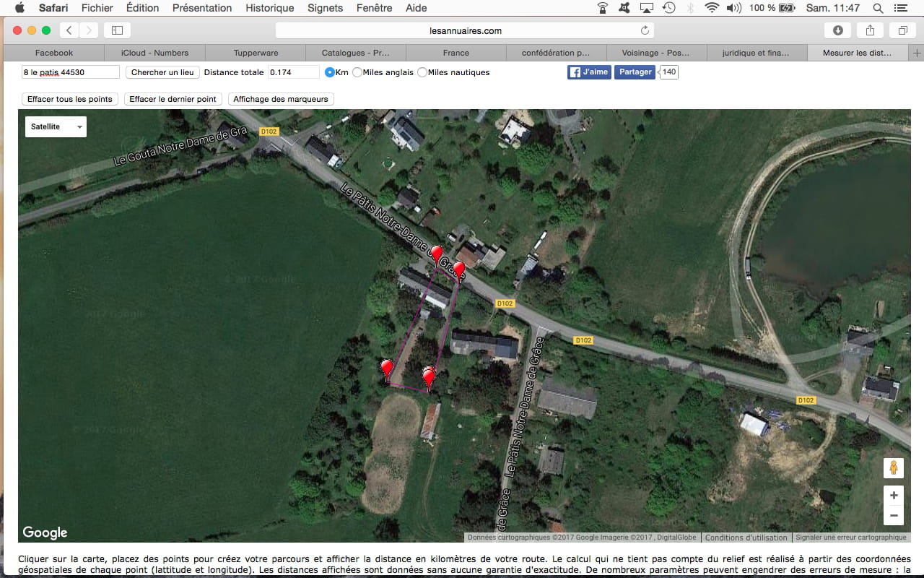Go back to previous page
Screen dimensions: 924x578
pyautogui.click(x=69, y=30)
